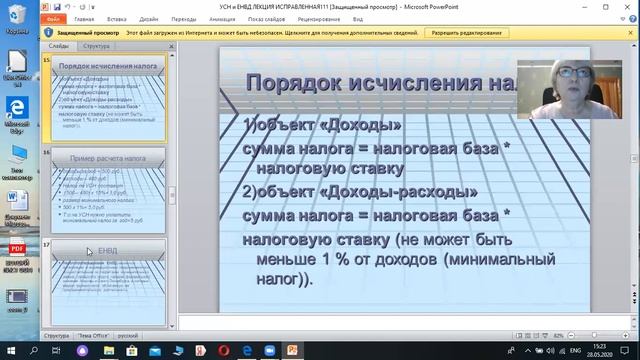640x360 pixels.
Task: Click the zoom slider handle
Action: 594,336
